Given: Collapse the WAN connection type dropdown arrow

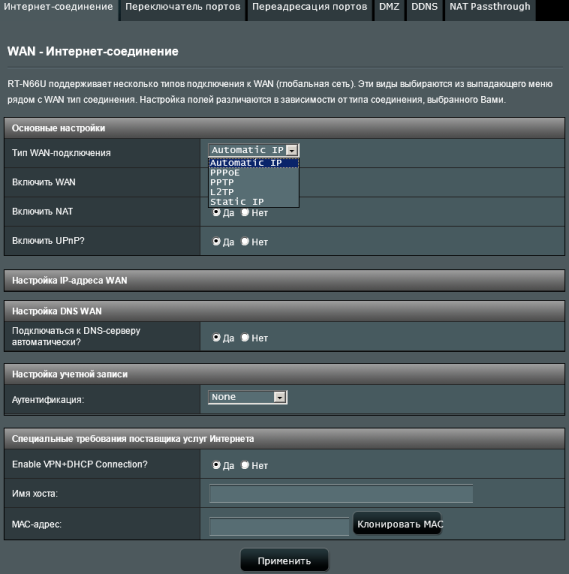Looking at the screenshot, I should [292, 150].
